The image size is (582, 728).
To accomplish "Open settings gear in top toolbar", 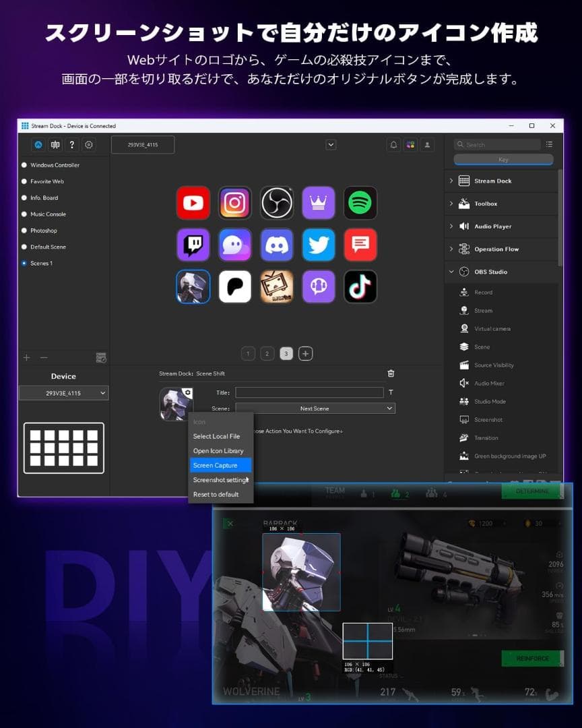I will point(89,145).
